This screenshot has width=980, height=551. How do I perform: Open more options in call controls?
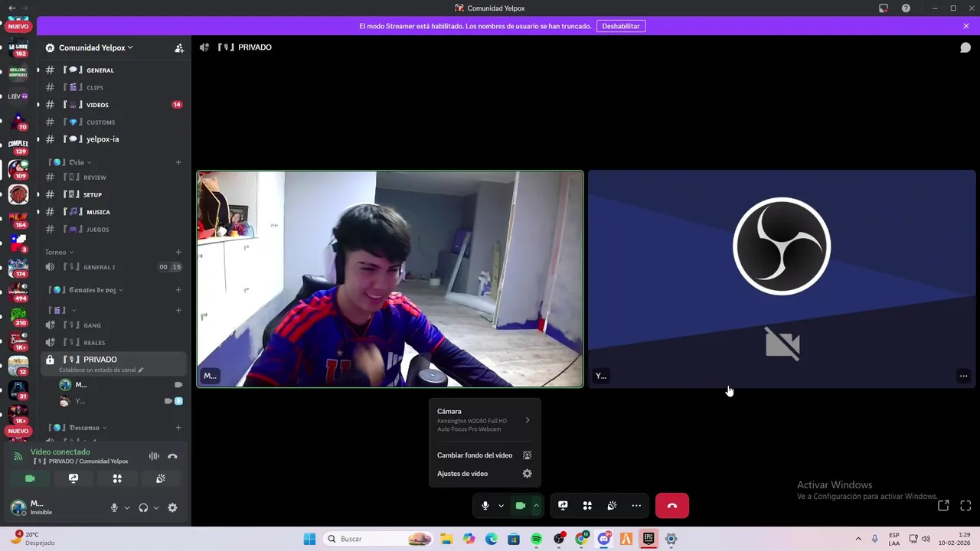636,506
